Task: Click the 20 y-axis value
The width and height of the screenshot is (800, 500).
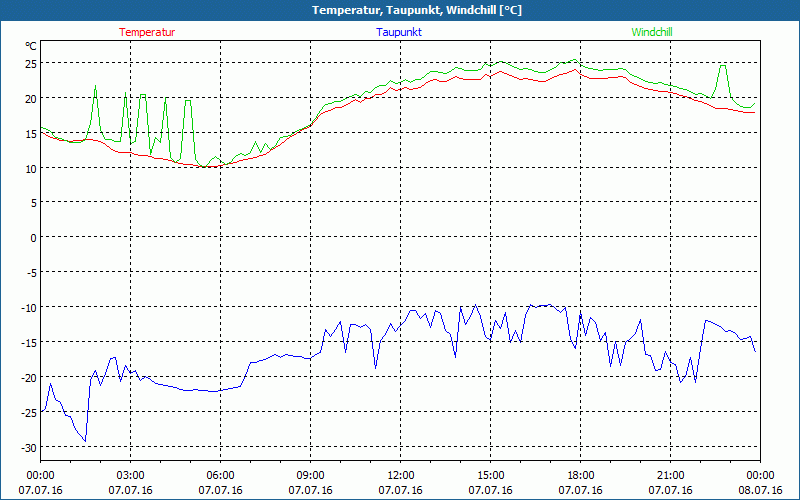Action: tap(31, 99)
